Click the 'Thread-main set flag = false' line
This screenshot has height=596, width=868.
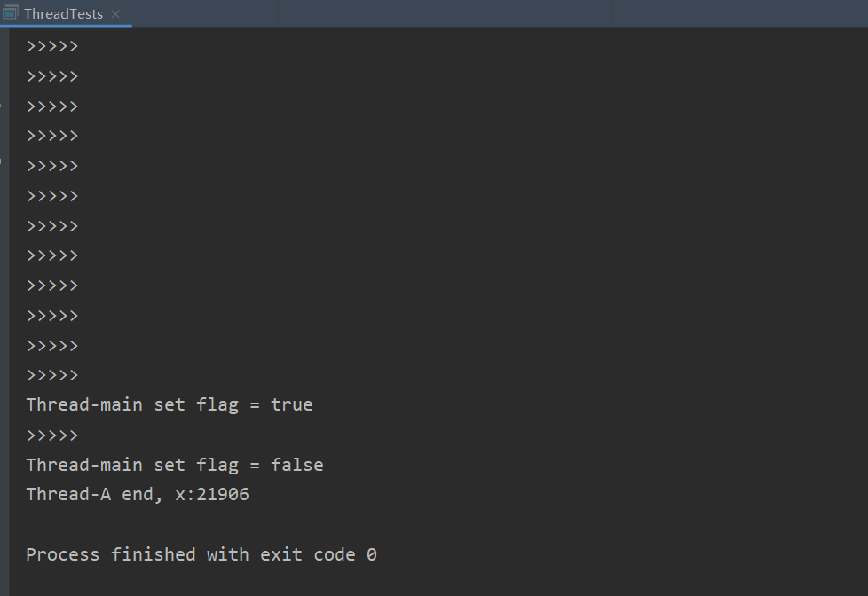(x=175, y=465)
